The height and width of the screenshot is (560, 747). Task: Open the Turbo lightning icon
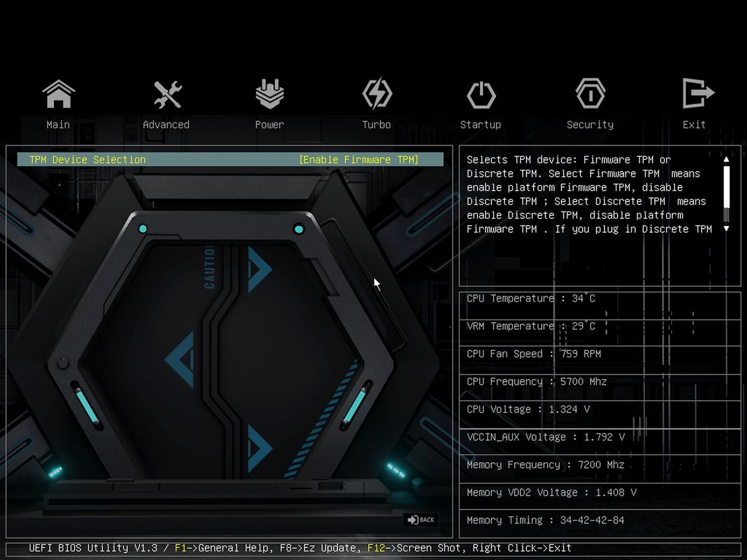[377, 95]
